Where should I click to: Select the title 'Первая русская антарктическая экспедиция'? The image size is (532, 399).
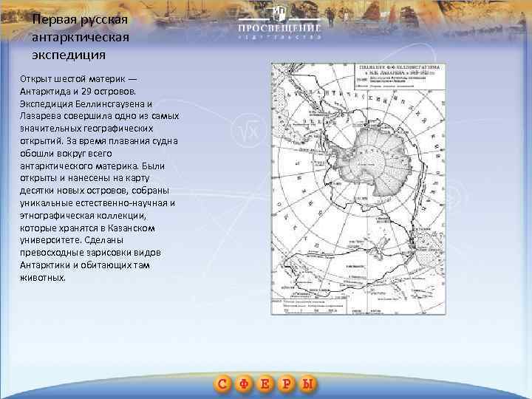(x=81, y=37)
